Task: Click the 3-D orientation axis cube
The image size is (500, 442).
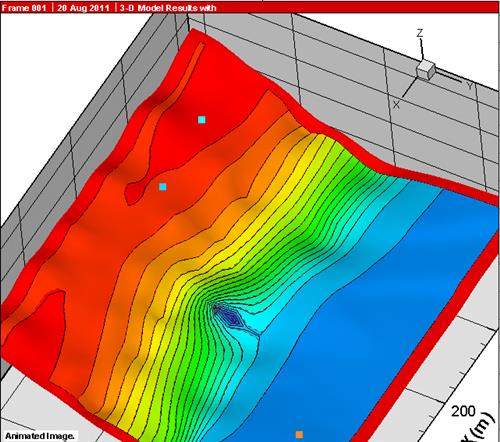Action: click(x=426, y=70)
